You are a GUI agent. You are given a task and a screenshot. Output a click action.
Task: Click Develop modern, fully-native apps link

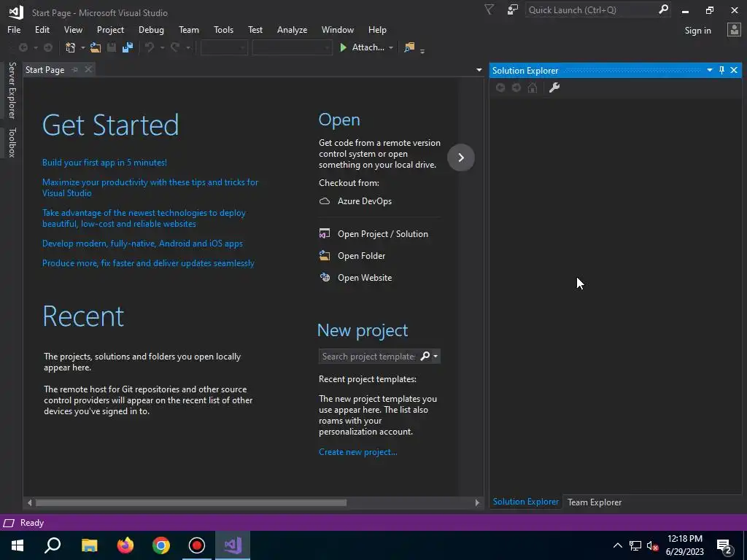tap(142, 244)
